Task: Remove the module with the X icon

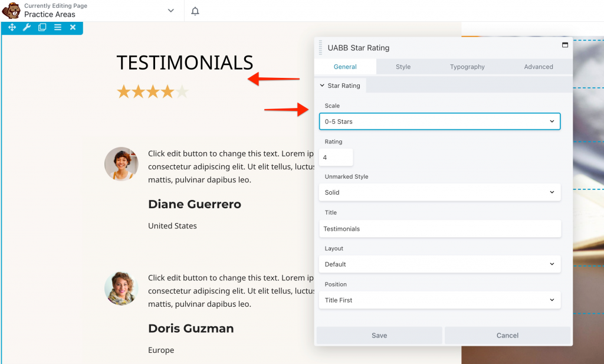Action: pyautogui.click(x=73, y=27)
